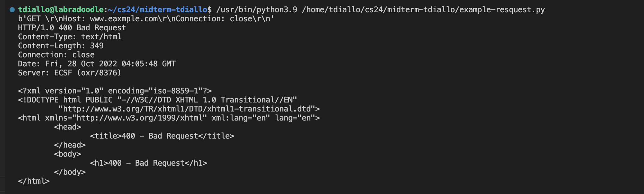
Task: Click the Content-Length: 349 header
Action: (x=61, y=46)
